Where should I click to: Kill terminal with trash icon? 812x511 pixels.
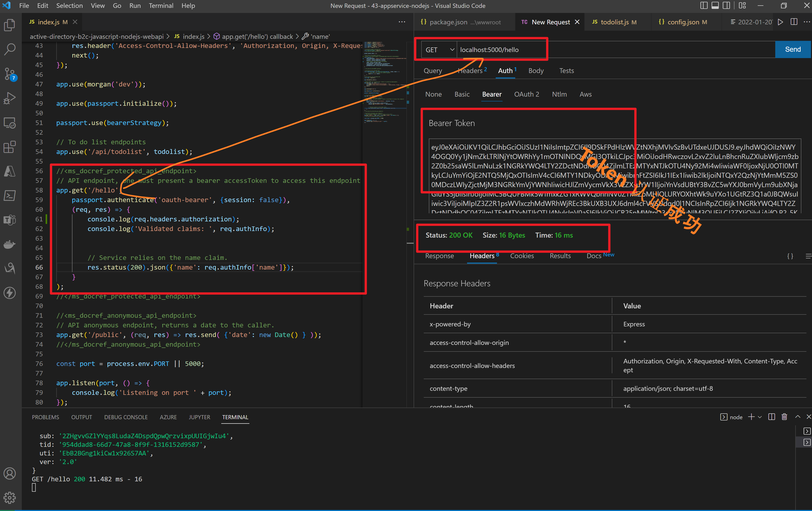784,417
